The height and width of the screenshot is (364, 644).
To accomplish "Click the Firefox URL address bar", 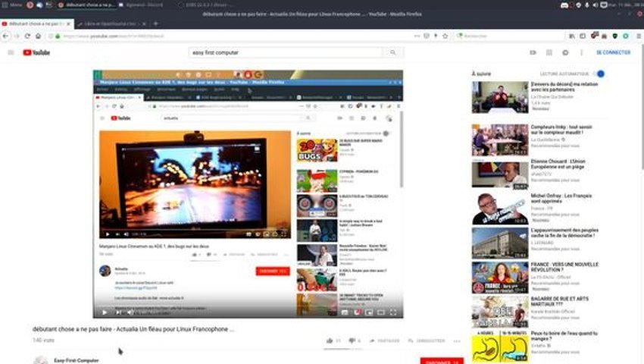I will [230, 36].
